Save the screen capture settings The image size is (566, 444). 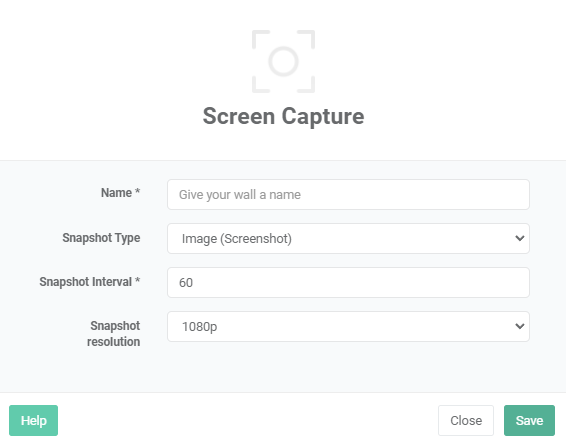coord(529,420)
